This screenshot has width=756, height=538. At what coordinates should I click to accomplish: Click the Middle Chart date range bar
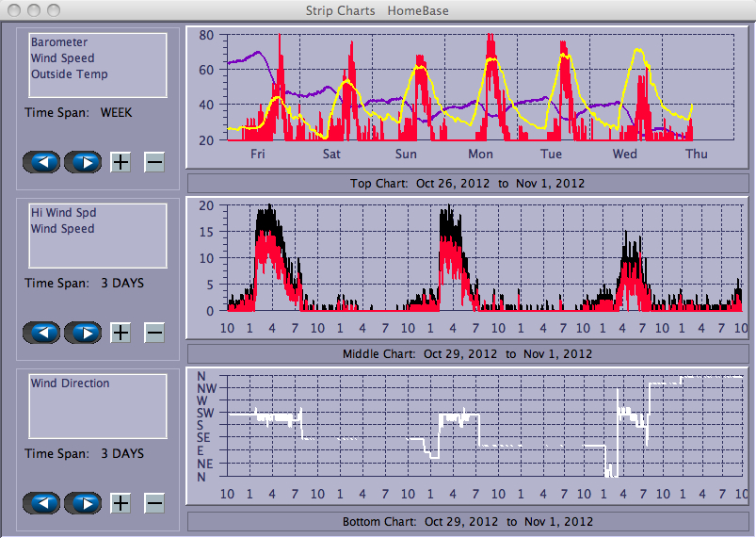pyautogui.click(x=467, y=353)
